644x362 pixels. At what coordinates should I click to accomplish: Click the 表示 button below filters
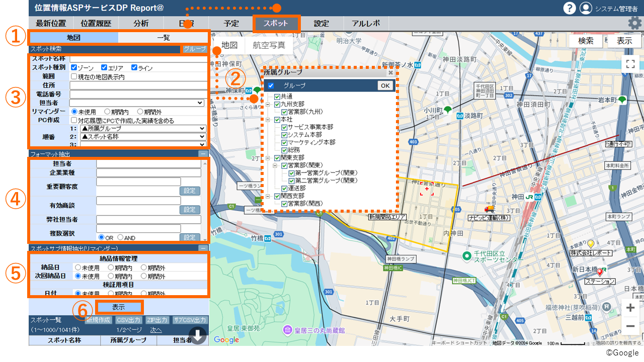(x=119, y=307)
